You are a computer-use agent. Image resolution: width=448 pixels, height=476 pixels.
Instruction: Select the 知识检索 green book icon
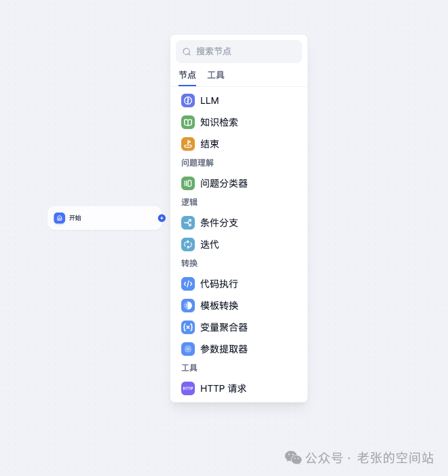coord(188,122)
